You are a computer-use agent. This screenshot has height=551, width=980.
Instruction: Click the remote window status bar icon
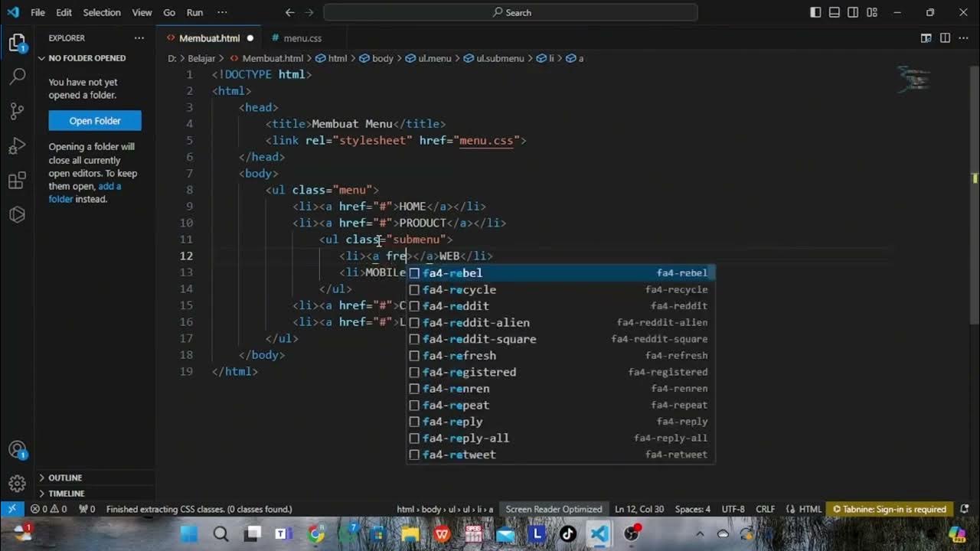11,509
